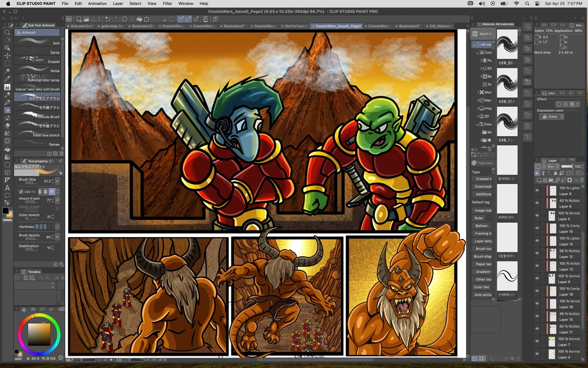Viewport: 588px width, 368px height.
Task: Toggle the Color mix checkbox
Action: click(x=22, y=192)
